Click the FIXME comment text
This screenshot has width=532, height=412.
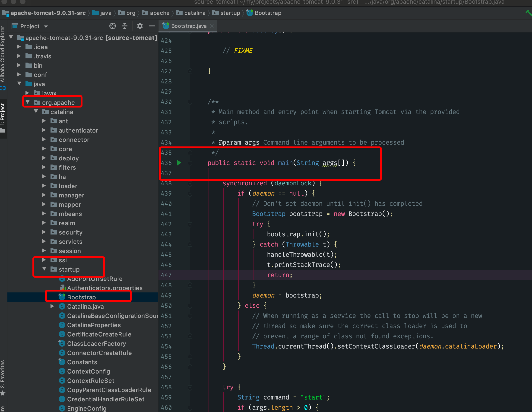point(243,51)
